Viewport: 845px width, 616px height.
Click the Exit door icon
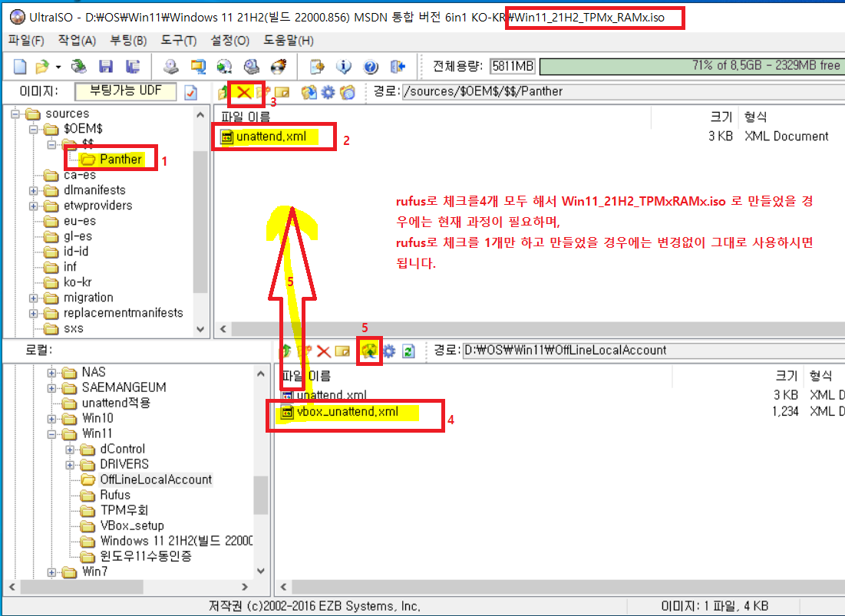point(397,67)
